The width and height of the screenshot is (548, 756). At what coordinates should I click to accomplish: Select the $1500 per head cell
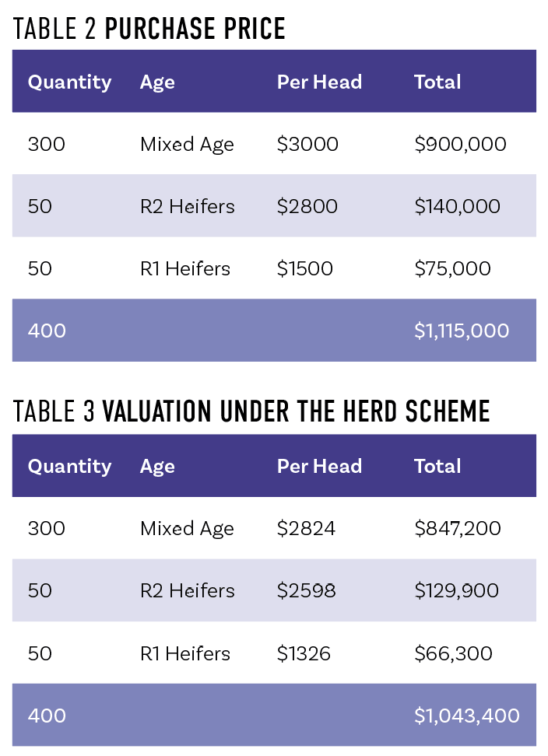tap(305, 268)
